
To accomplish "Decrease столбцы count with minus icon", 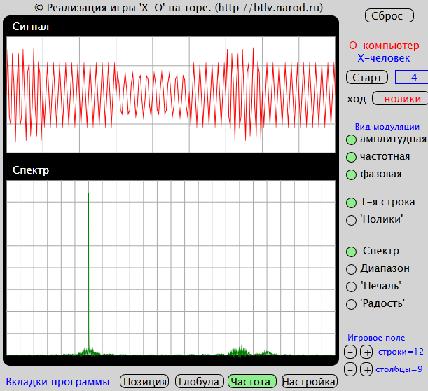I will 350,369.
